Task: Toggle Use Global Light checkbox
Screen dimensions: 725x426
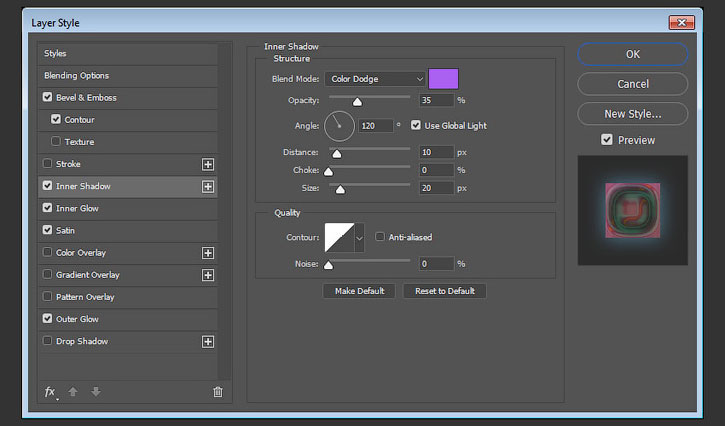Action: point(416,125)
